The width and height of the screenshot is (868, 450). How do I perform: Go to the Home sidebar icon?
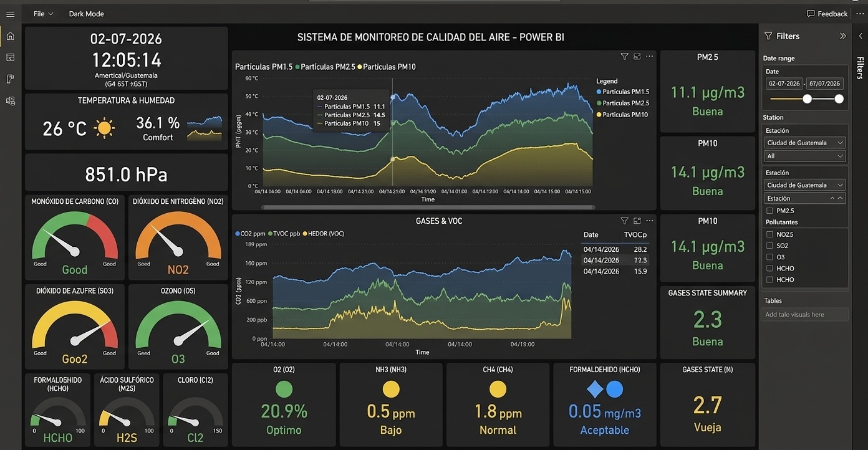click(x=10, y=36)
